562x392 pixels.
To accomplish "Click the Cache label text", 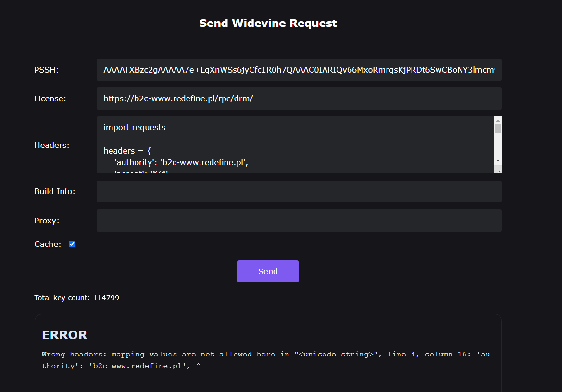I will pyautogui.click(x=48, y=244).
